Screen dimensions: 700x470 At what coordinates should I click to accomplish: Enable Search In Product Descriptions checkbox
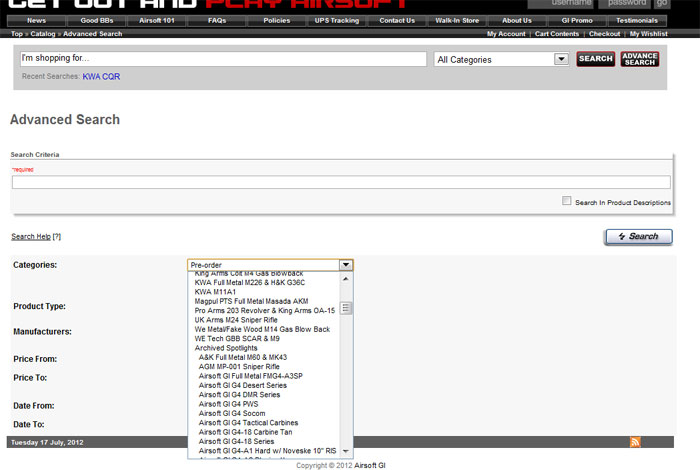click(567, 201)
